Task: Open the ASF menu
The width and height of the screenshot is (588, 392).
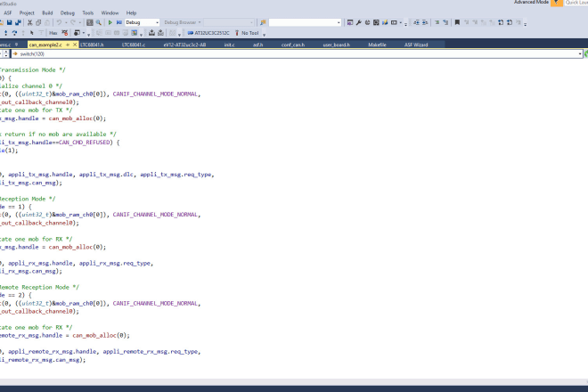Action: 8,12
